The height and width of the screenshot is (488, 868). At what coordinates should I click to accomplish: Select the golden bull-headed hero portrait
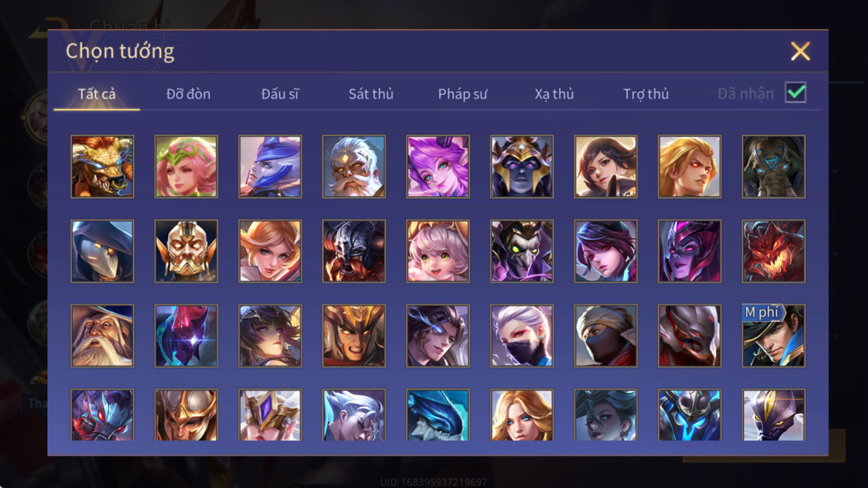pos(102,166)
